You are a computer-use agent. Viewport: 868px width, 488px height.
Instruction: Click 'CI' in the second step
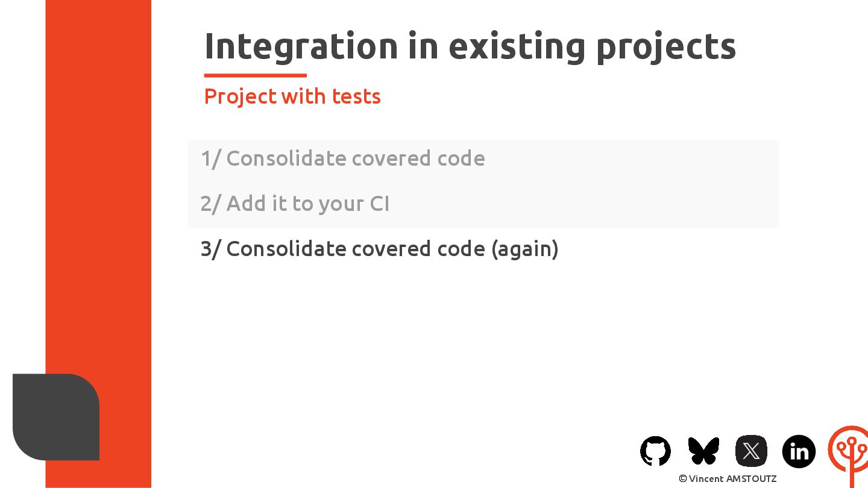click(379, 204)
